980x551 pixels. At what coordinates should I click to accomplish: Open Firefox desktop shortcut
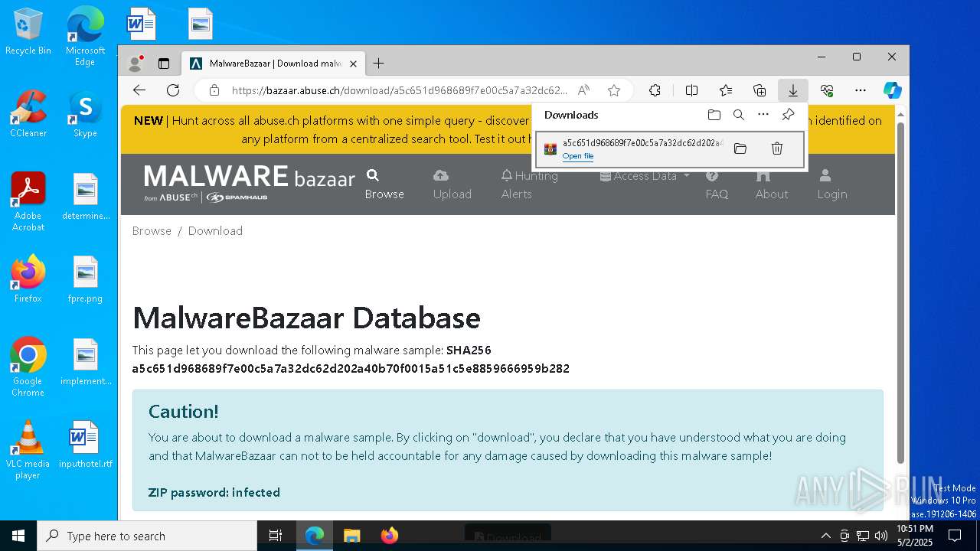28,279
